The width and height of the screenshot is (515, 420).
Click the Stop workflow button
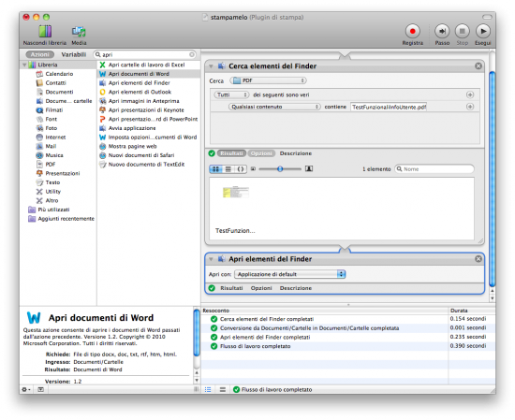point(463,31)
